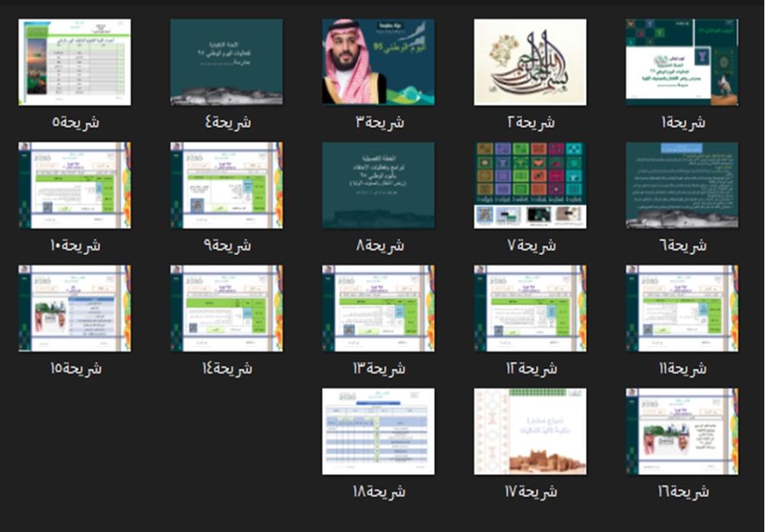
Task: Click slide 8 teal section title
Action: coord(378,185)
